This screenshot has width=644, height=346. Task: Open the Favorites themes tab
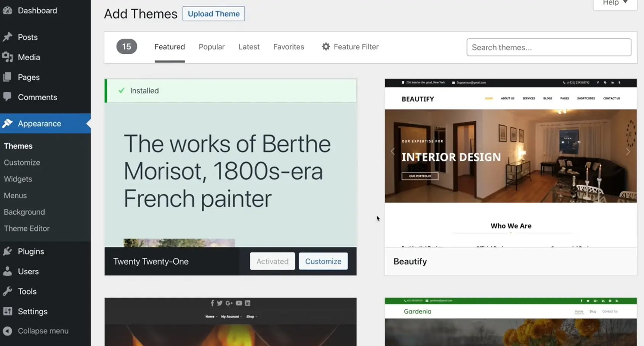click(288, 47)
